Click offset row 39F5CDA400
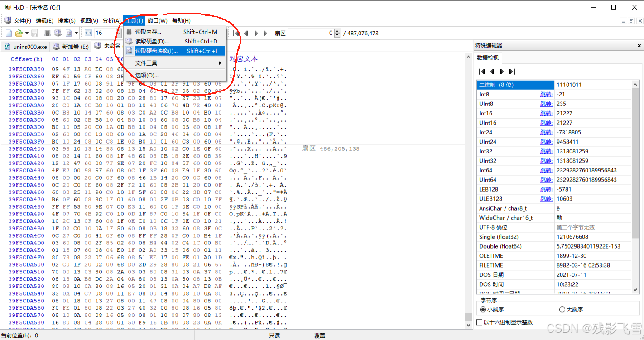Image resolution: width=644 pixels, height=340 pixels. [26, 148]
